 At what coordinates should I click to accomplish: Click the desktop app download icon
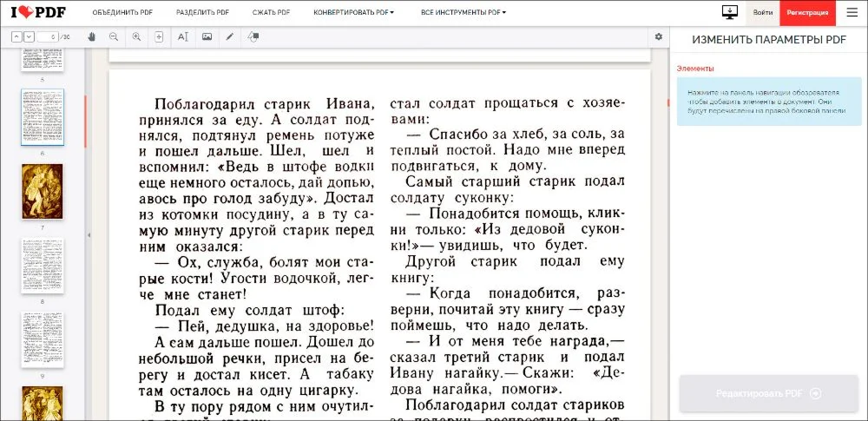point(729,12)
